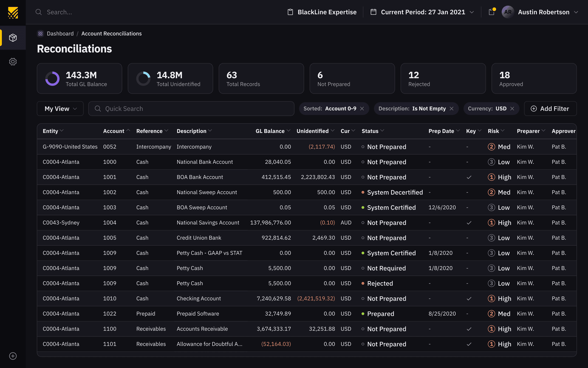Image resolution: width=588 pixels, height=368 pixels.
Task: Click the 137,986,776.00 GL balance
Action: tap(270, 223)
